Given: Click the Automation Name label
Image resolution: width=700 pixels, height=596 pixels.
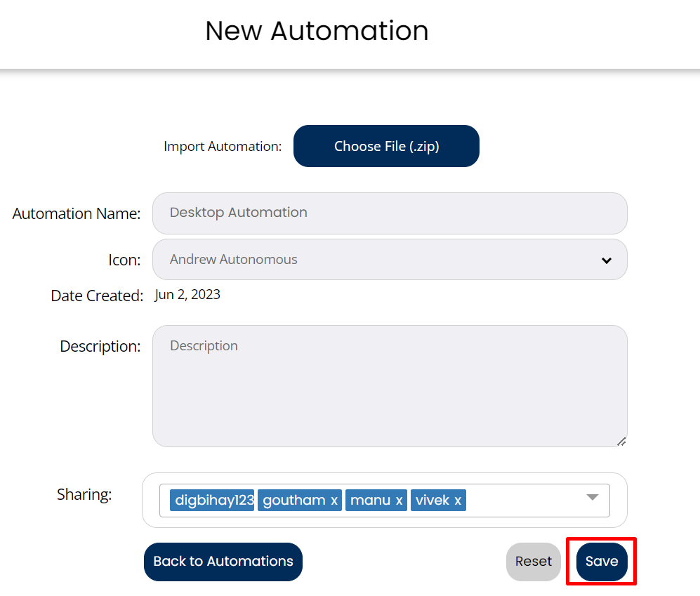Looking at the screenshot, I should [77, 214].
